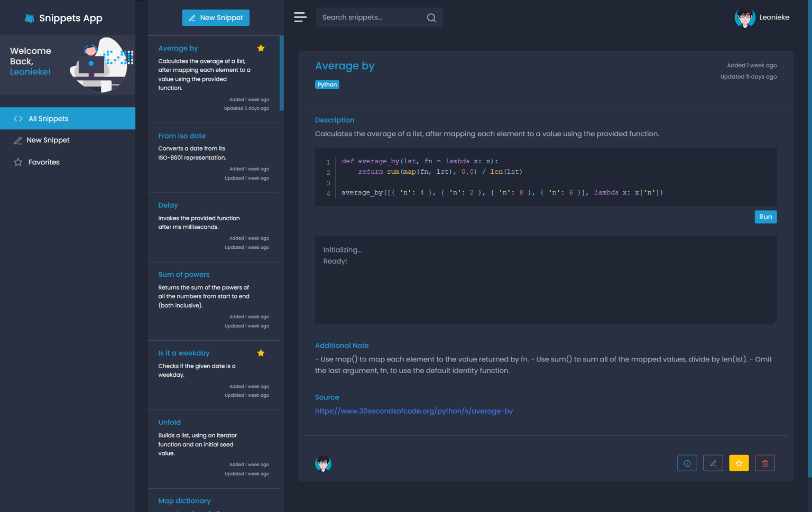
Task: Select New Snippet sidebar menu item
Action: [48, 140]
